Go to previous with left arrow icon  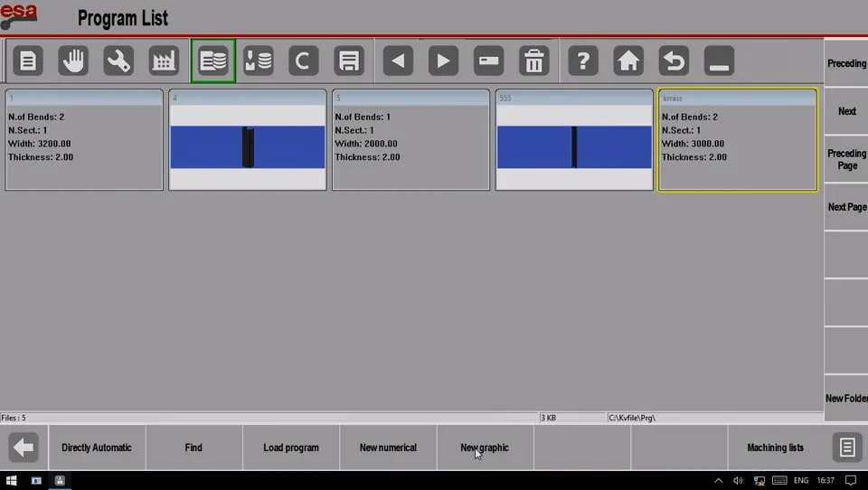[398, 61]
